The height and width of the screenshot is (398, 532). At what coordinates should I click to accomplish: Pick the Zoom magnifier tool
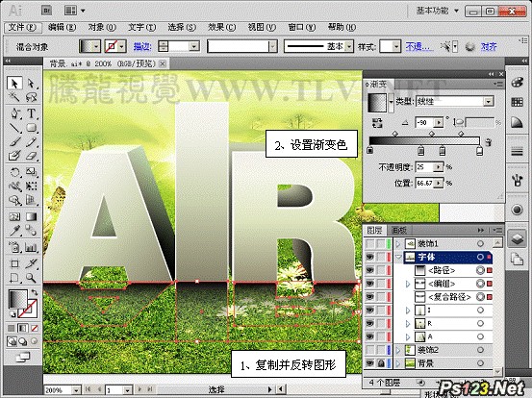pos(31,278)
